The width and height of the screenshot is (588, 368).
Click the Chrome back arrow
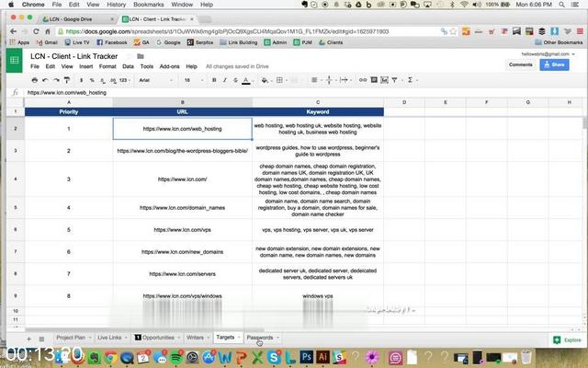pos(14,31)
